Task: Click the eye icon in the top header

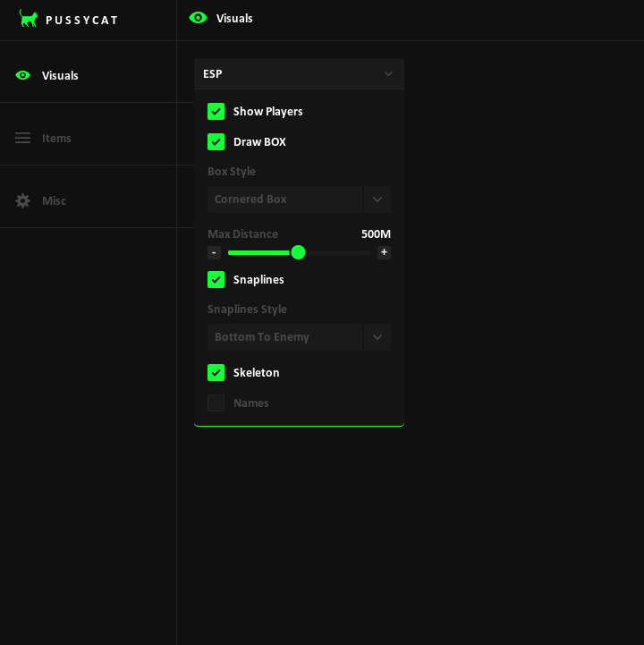Action: 199,18
